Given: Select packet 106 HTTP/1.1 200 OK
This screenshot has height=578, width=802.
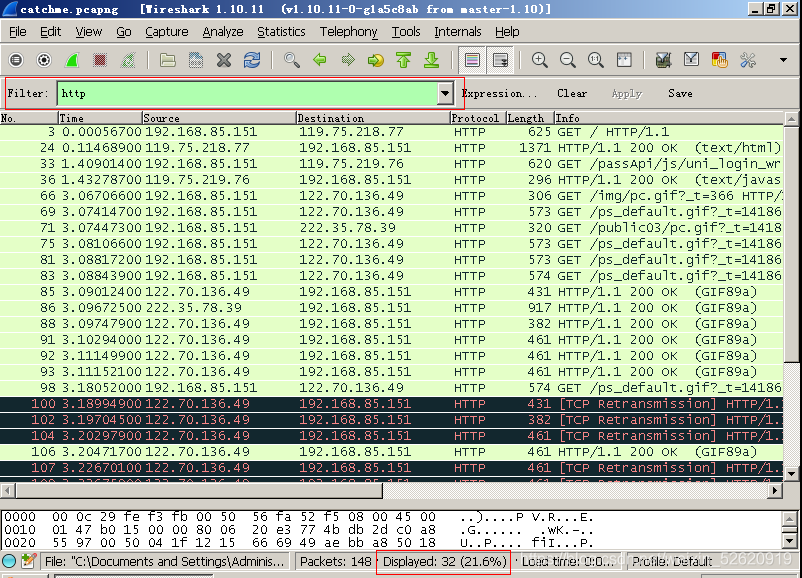Looking at the screenshot, I should [391, 452].
